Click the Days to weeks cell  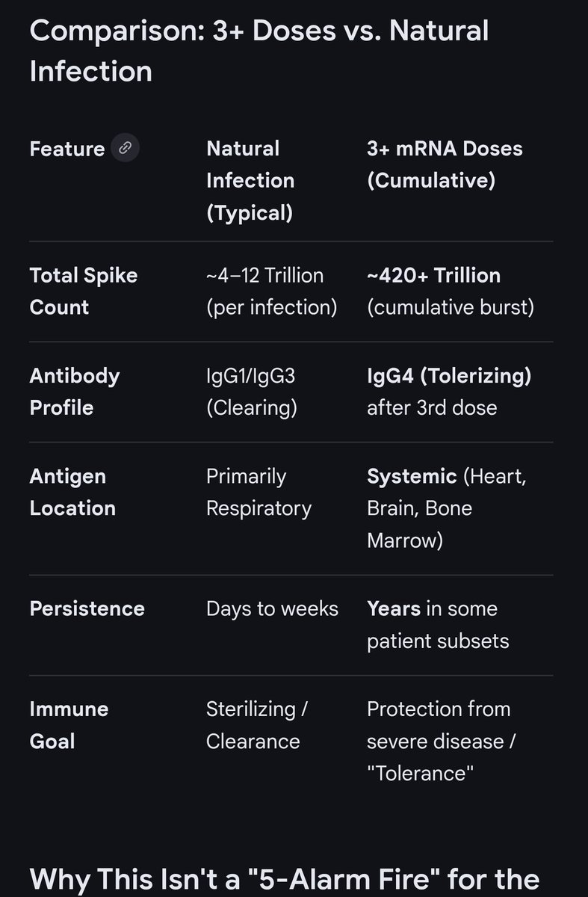click(272, 608)
